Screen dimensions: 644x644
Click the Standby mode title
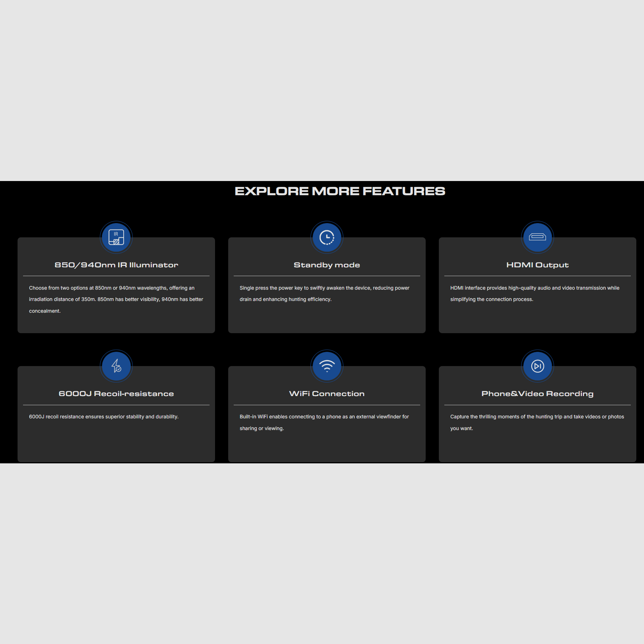pyautogui.click(x=327, y=265)
